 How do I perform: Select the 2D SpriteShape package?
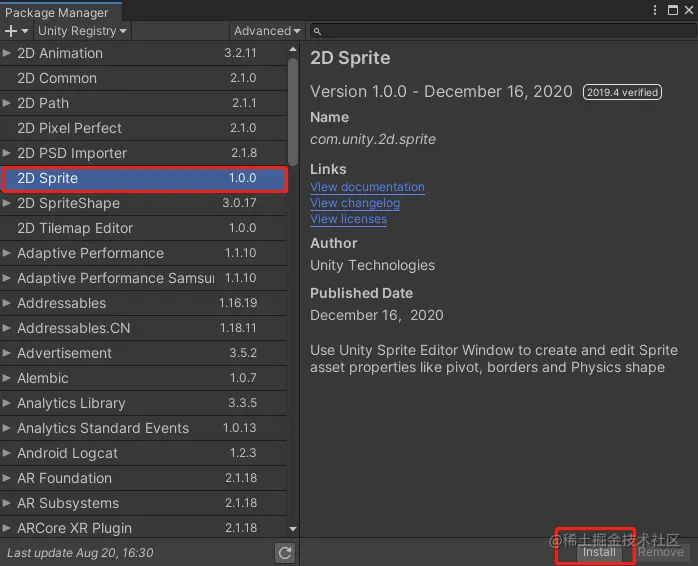pyautogui.click(x=143, y=203)
